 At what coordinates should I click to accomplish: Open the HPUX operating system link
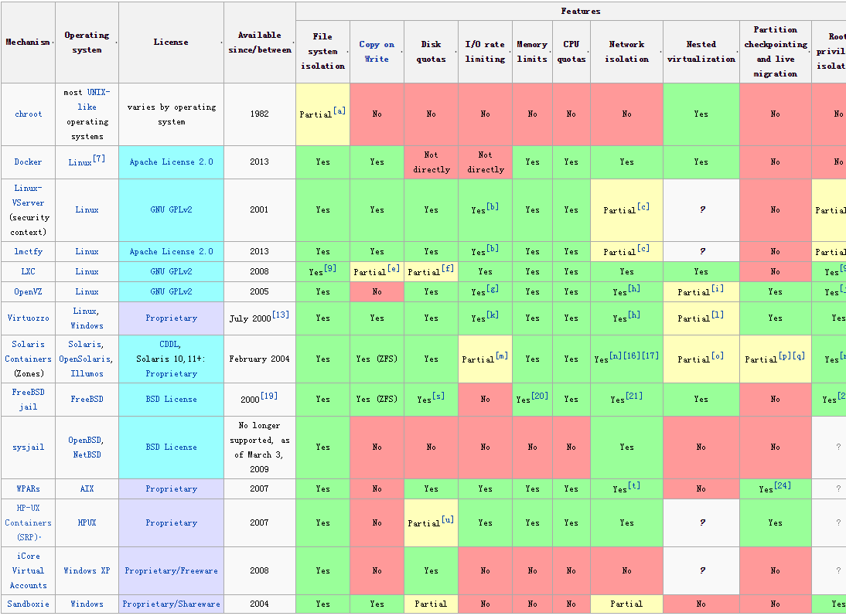point(87,522)
